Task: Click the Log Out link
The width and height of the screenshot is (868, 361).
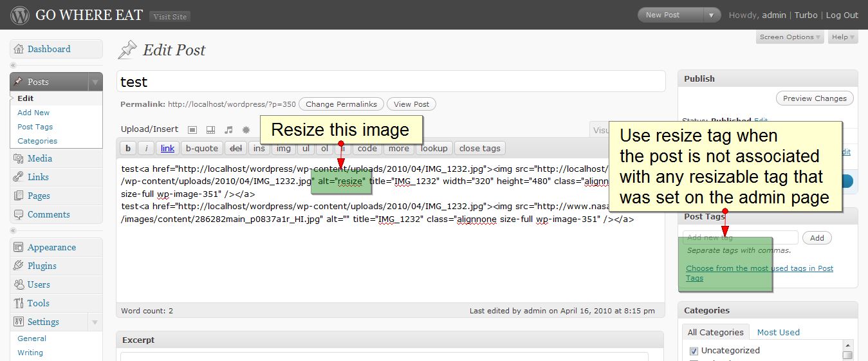Action: 842,15
